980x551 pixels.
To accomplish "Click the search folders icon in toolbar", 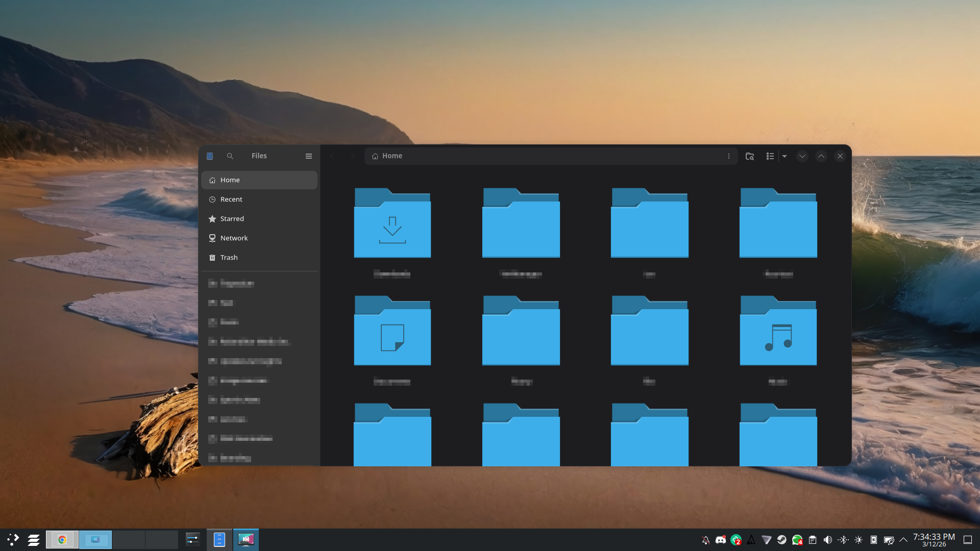I will (750, 156).
